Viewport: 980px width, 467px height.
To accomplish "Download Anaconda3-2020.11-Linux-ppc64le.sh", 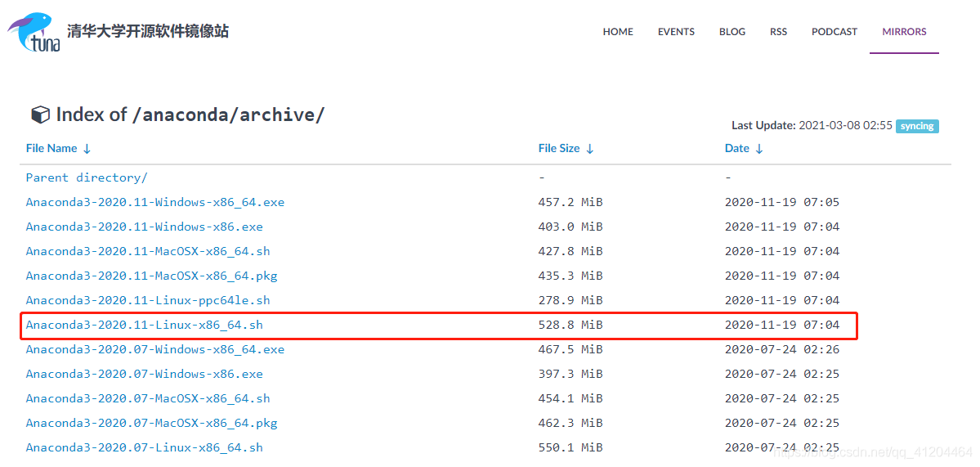I will 148,300.
